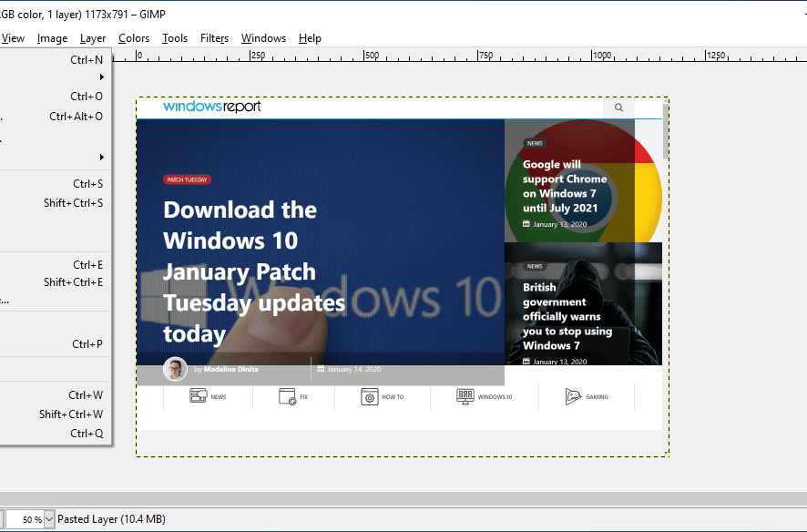Click the 'GAMING' label in the canvas image
The width and height of the screenshot is (807, 532).
click(597, 396)
